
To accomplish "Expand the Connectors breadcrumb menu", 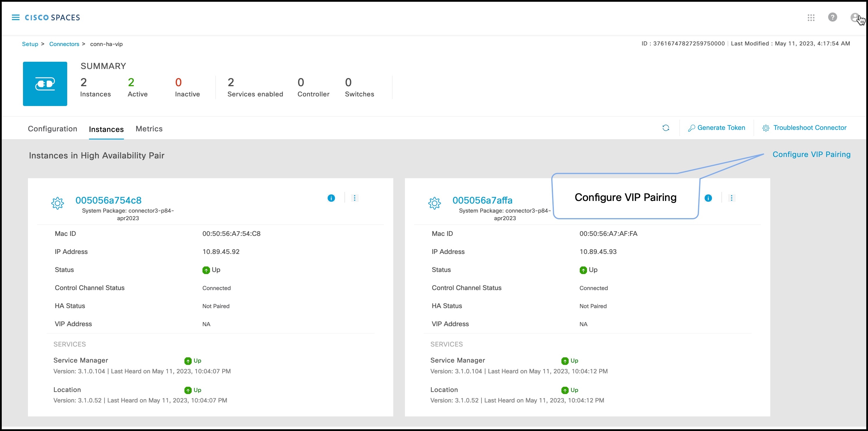I will (64, 44).
